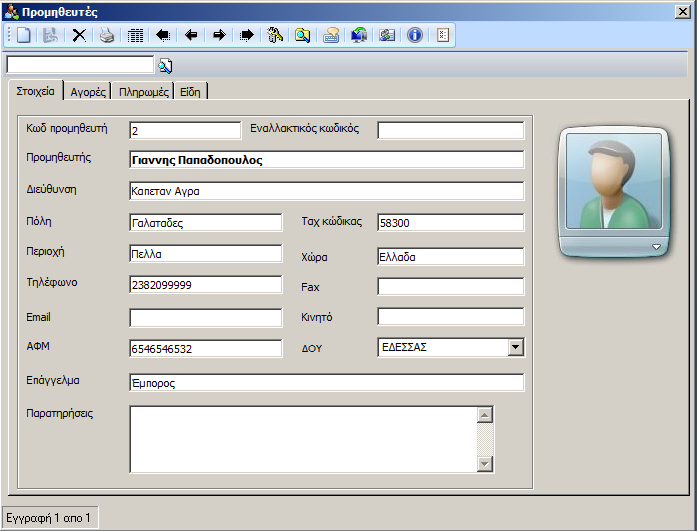The height and width of the screenshot is (531, 697).
Task: Delete record with the X icon
Action: (79, 35)
